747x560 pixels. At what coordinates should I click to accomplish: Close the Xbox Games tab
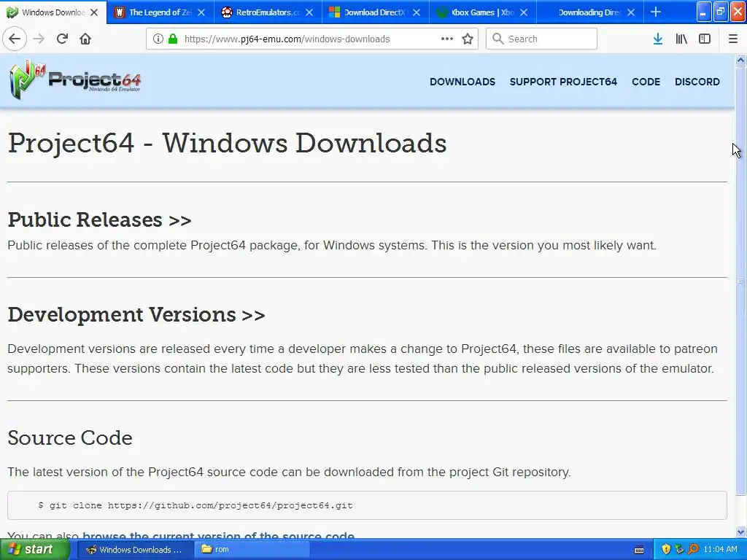[x=524, y=12]
